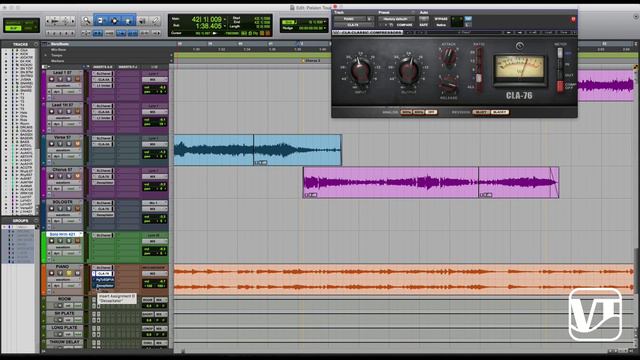Mute the PIANO track
This screenshot has height=360, width=640.
click(78, 273)
